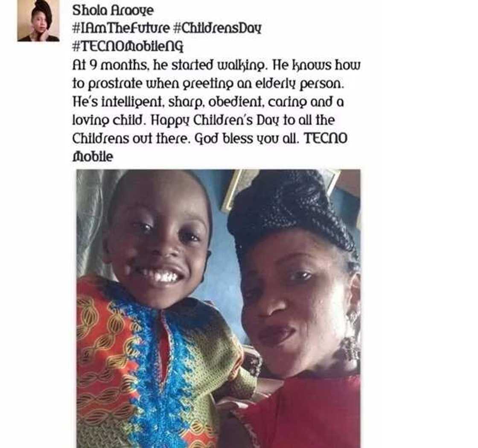Screen dimensions: 478x448
Task: Open Shola Araoye's profile picture thumbnail
Action: pyautogui.click(x=38, y=21)
